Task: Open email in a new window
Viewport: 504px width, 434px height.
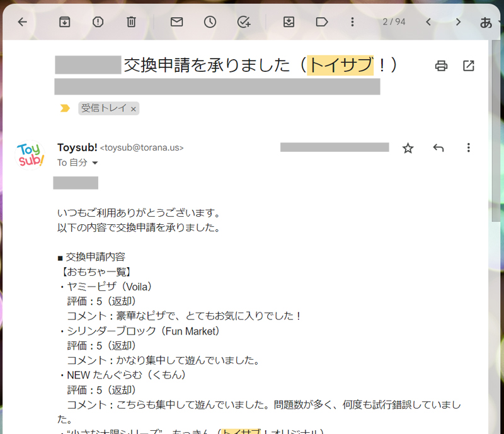Action: point(468,66)
